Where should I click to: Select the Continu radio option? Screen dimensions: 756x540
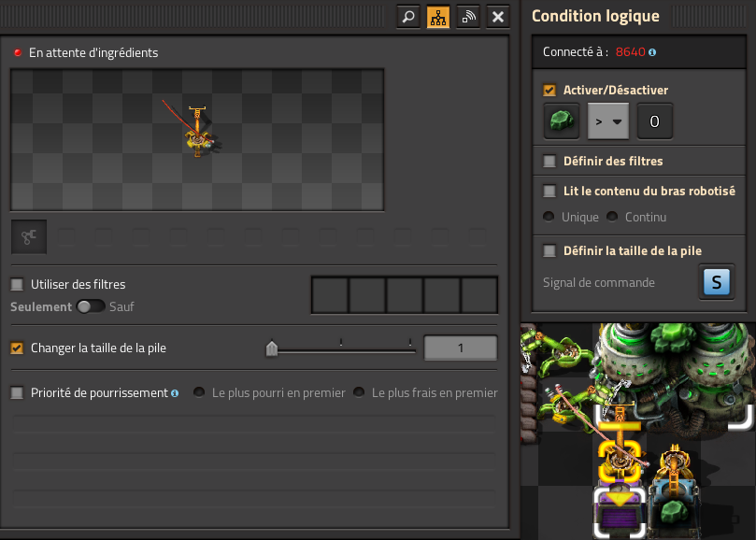click(x=612, y=217)
